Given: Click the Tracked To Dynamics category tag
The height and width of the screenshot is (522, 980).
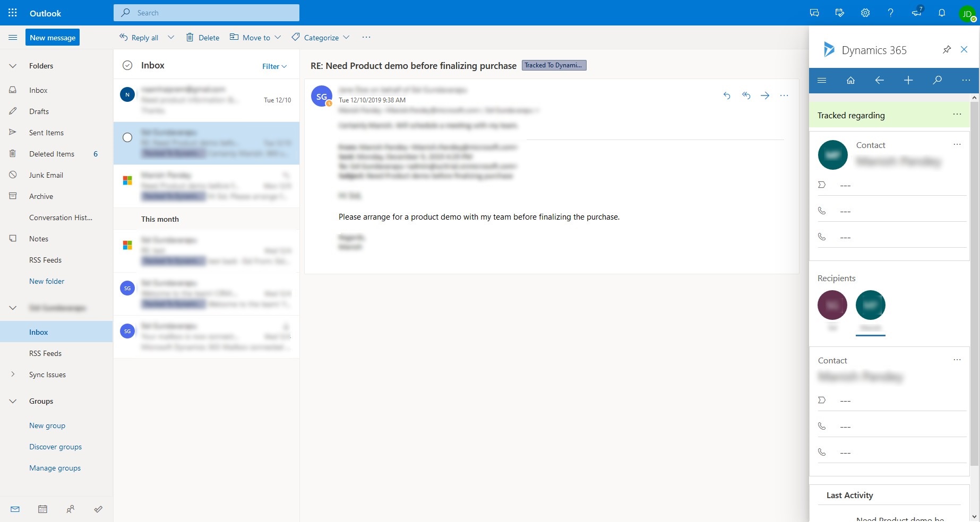Looking at the screenshot, I should [554, 65].
